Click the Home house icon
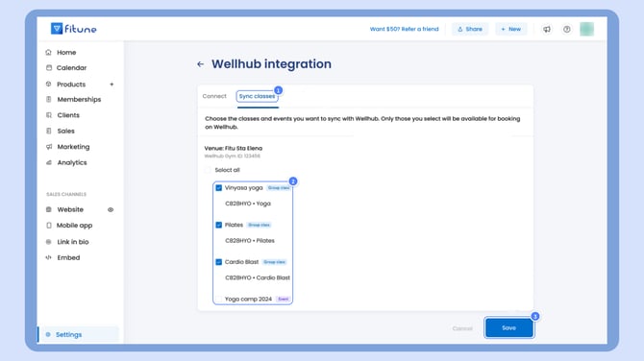Image resolution: width=644 pixels, height=361 pixels. click(x=48, y=52)
